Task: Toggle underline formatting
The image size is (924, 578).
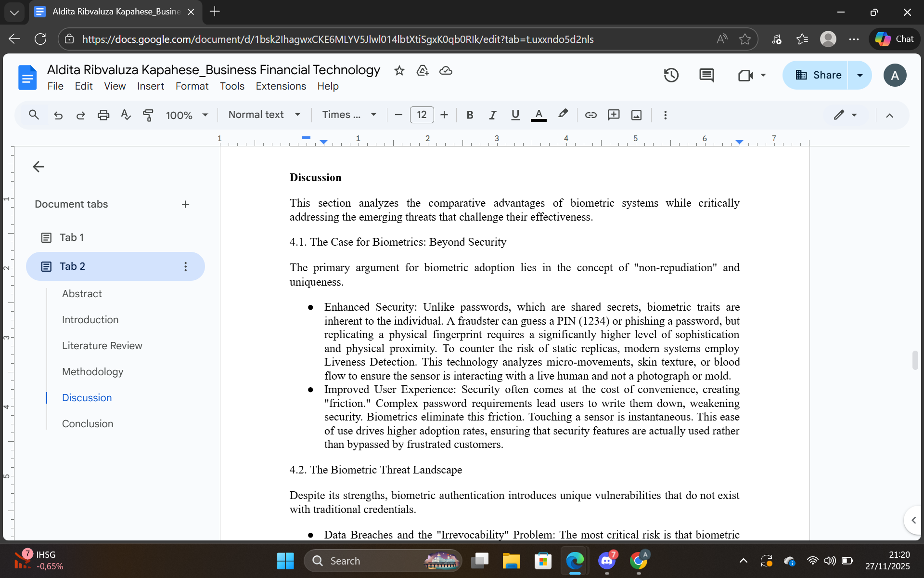Action: pyautogui.click(x=515, y=115)
